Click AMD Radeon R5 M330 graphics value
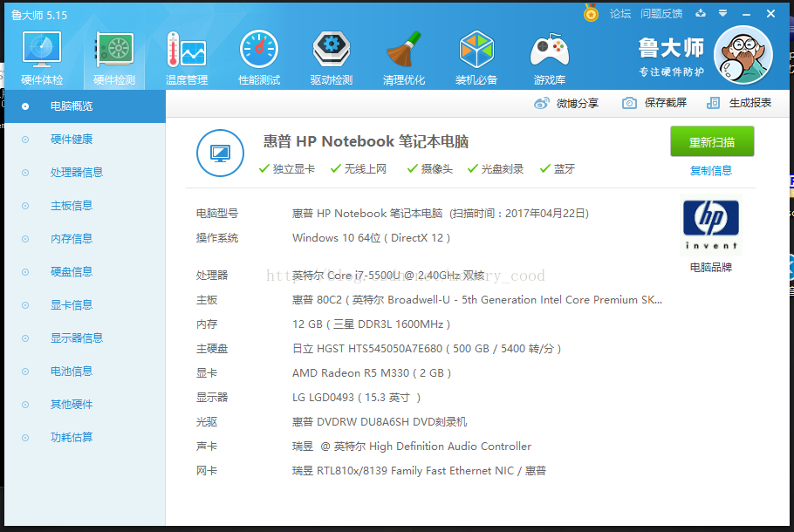794x532 pixels. (372, 373)
